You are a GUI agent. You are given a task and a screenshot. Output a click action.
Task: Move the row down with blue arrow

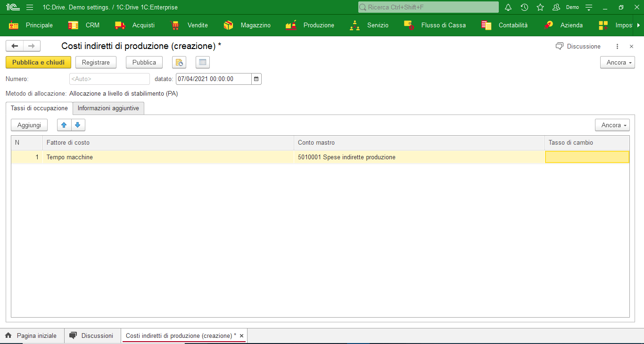pos(78,125)
